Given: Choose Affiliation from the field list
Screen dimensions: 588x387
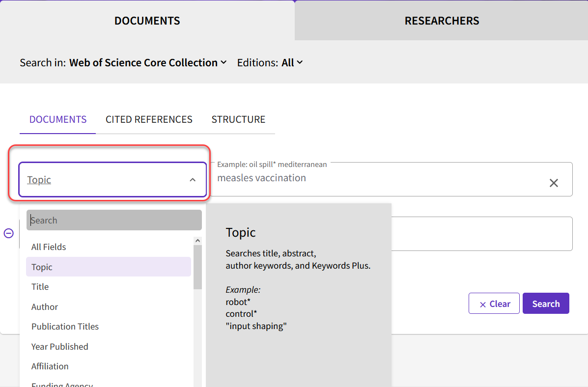Looking at the screenshot, I should (109, 366).
